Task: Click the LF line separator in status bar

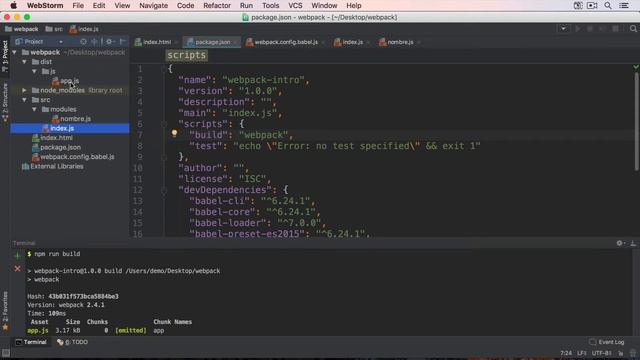Action: click(x=582, y=353)
